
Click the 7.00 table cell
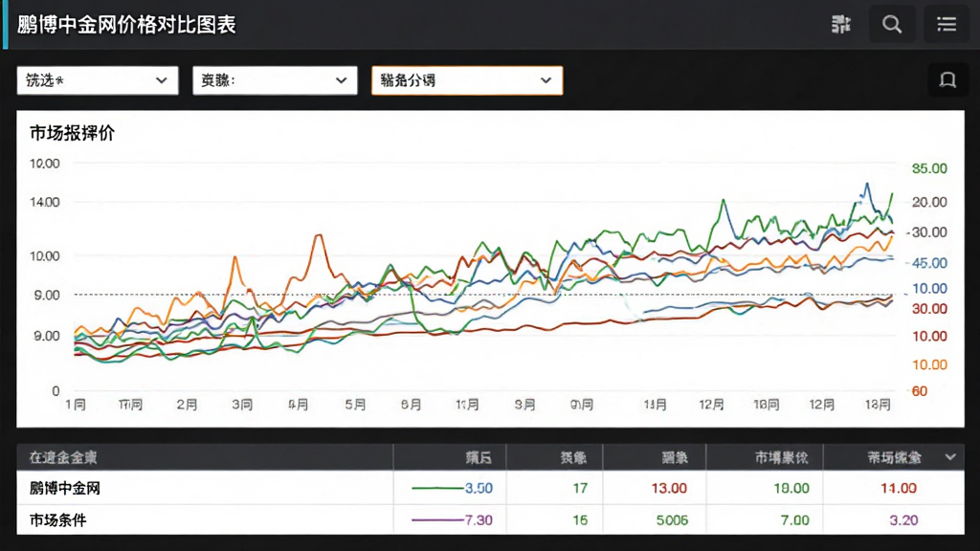795,519
